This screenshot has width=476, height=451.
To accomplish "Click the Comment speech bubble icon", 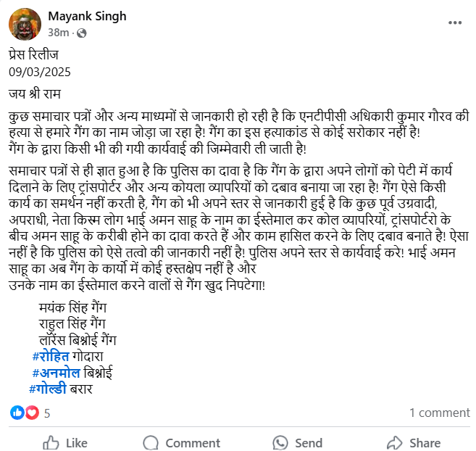I will click(151, 442).
